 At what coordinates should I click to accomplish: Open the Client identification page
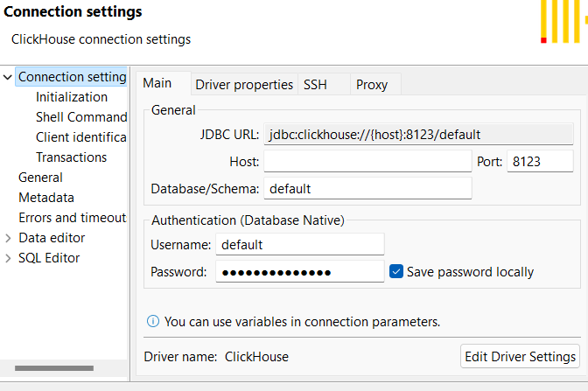coord(81,137)
